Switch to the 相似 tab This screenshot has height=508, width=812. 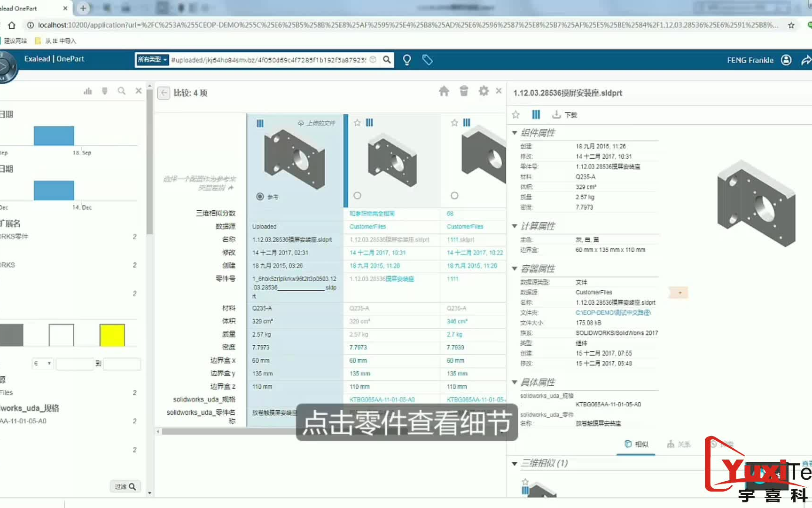click(x=635, y=444)
